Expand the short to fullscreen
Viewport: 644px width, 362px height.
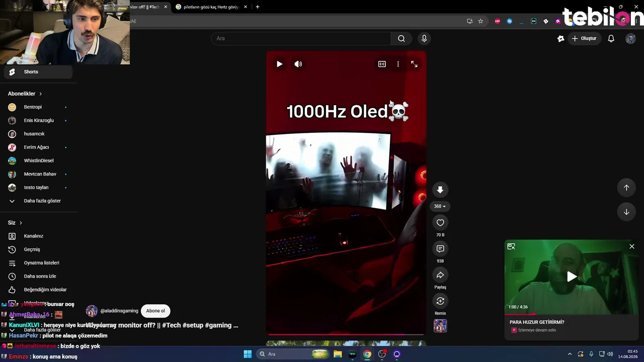(x=414, y=64)
